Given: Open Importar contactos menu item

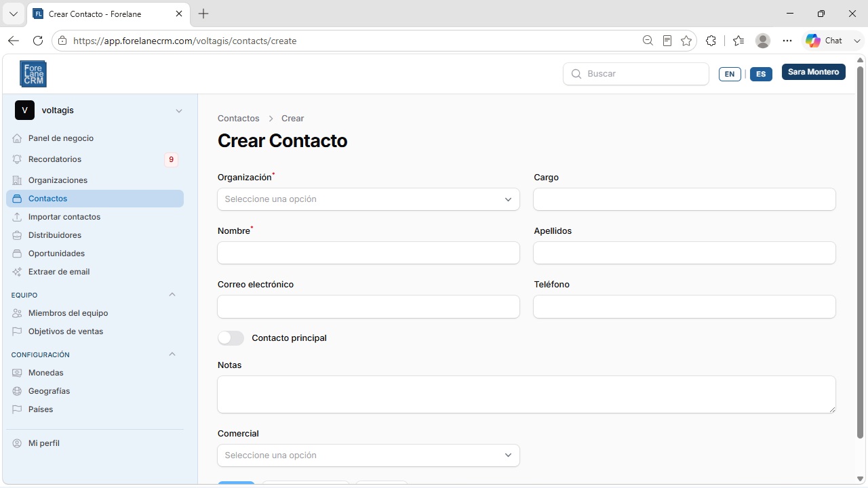Looking at the screenshot, I should click(x=95, y=217).
